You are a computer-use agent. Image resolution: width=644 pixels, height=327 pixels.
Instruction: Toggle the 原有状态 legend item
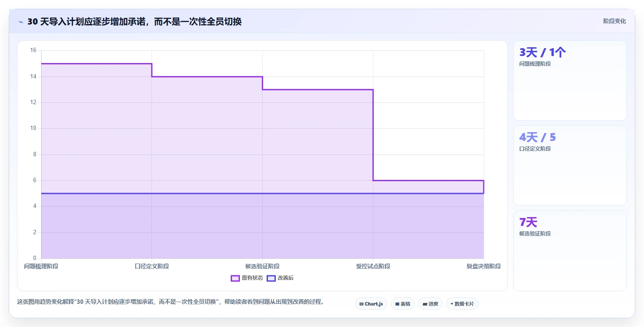click(x=247, y=278)
